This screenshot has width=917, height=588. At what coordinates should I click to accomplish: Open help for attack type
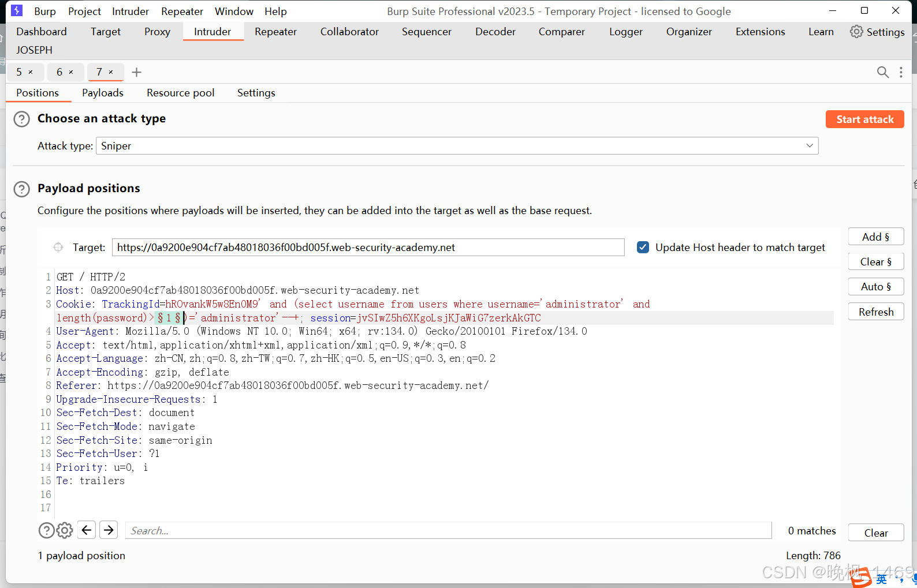click(x=21, y=119)
